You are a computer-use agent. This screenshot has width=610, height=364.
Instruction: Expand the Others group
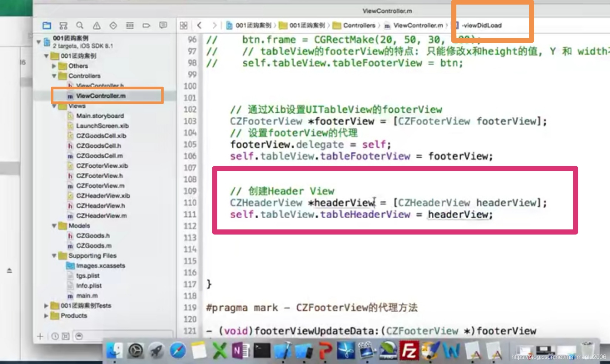(54, 66)
